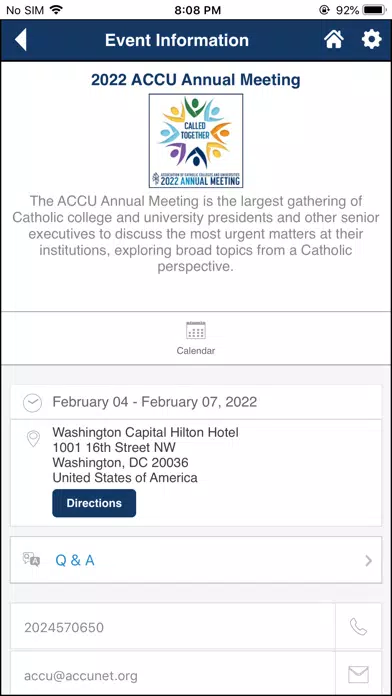Open the home screen icon

[334, 40]
